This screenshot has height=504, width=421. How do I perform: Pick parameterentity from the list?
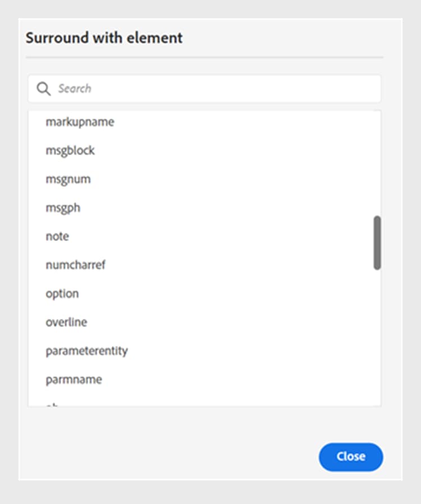pyautogui.click(x=87, y=351)
